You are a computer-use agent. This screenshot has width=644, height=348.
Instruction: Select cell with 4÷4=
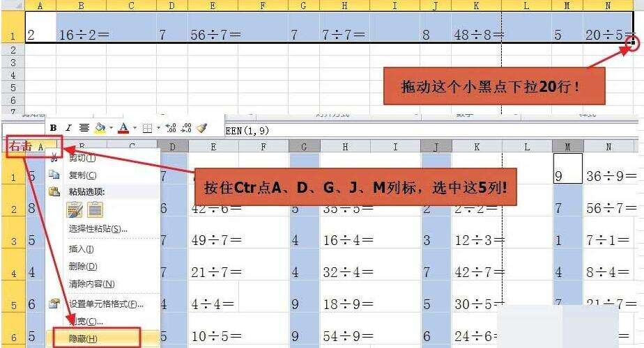(213, 296)
